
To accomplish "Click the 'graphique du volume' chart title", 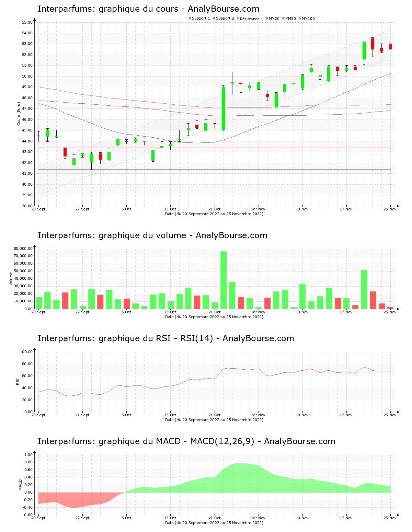I will coord(152,235).
